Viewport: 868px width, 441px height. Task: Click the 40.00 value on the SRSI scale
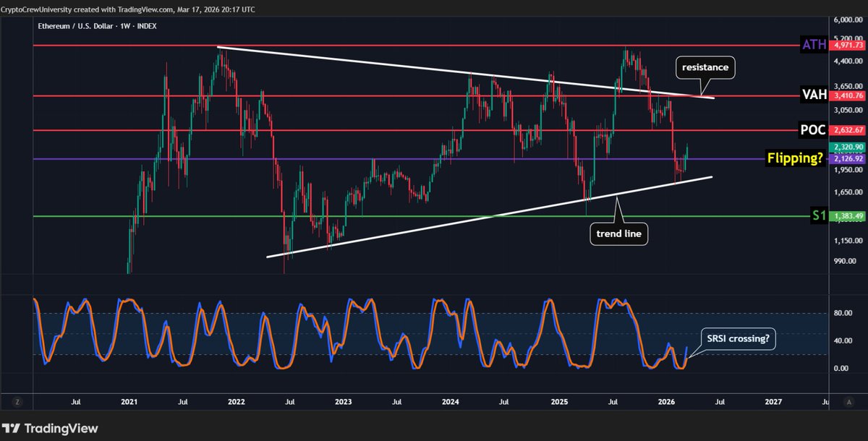click(842, 341)
